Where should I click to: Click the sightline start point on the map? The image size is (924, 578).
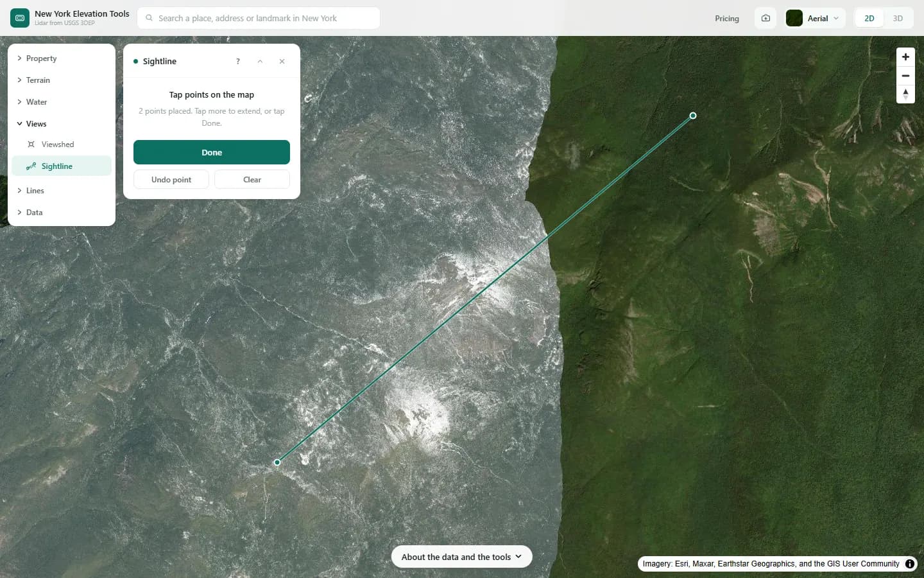coord(277,462)
